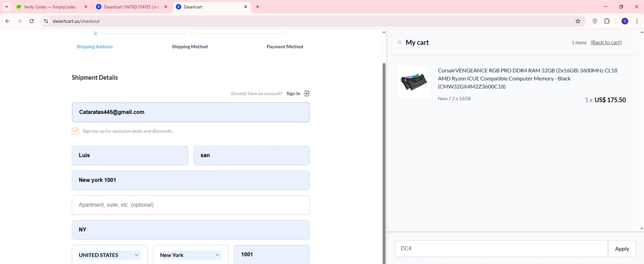The height and width of the screenshot is (264, 644).
Task: Click the Shipment Details heading
Action: pos(95,78)
